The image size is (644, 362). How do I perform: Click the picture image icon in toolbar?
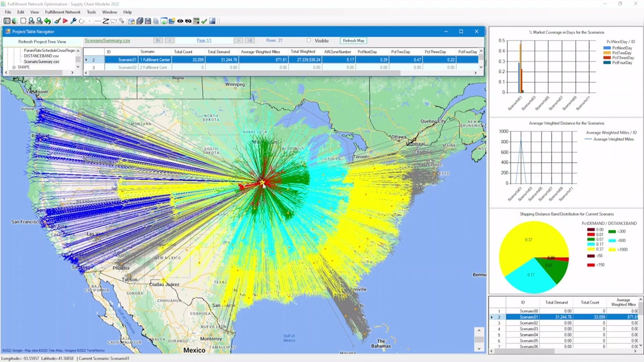point(212,21)
